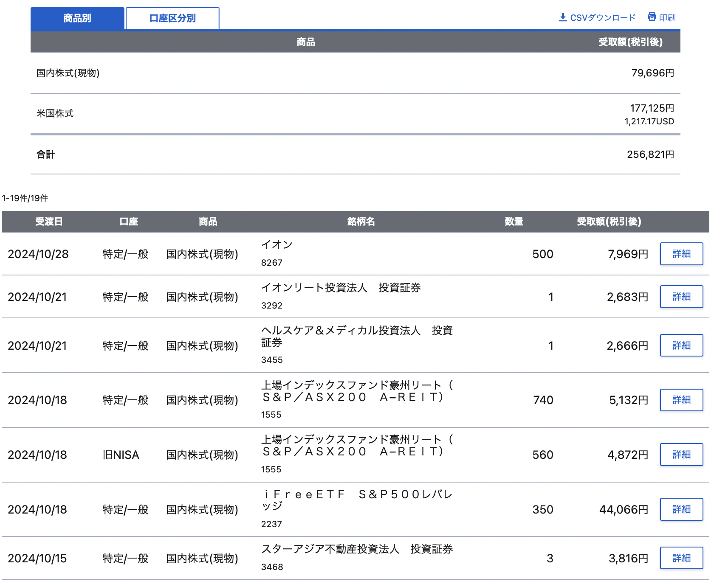Click the 旧NISA account cell
This screenshot has height=584, width=728.
tap(121, 455)
